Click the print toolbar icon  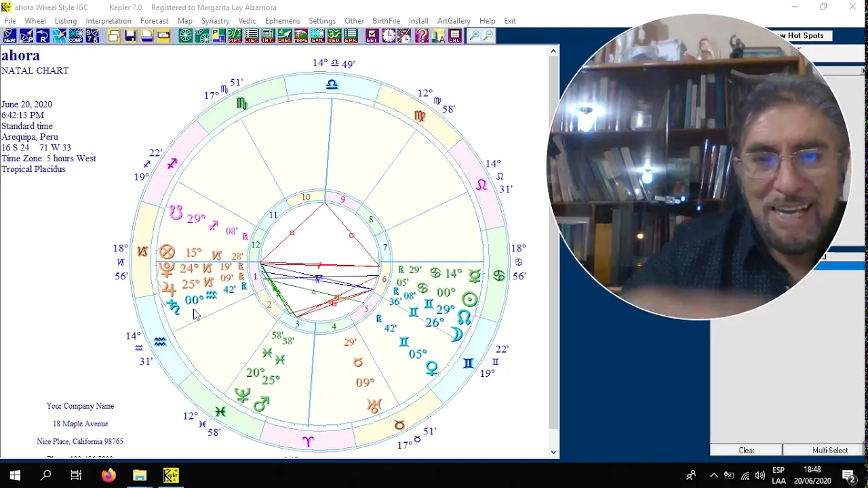pyautogui.click(x=146, y=35)
